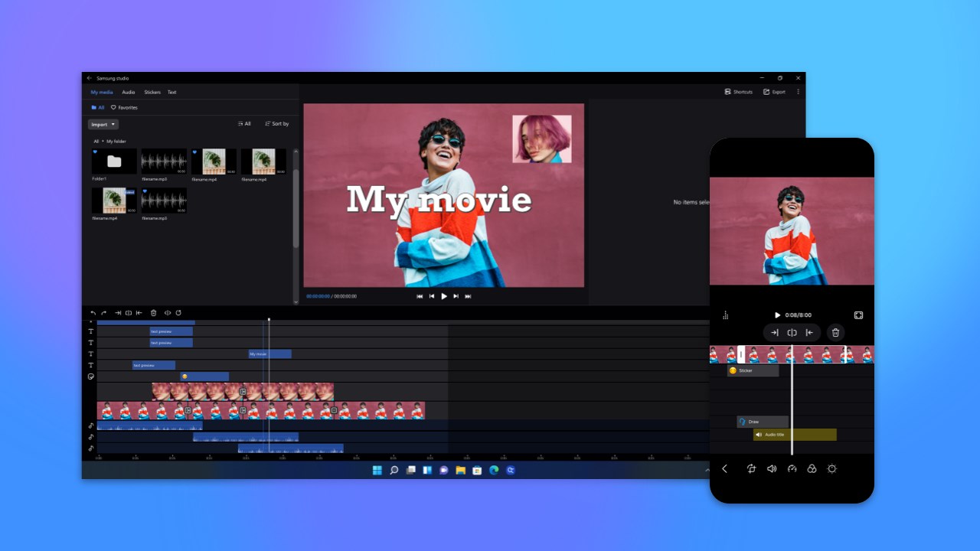
Task: Toggle the heart on the first filename.mp4 thumbnail
Action: [x=196, y=151]
